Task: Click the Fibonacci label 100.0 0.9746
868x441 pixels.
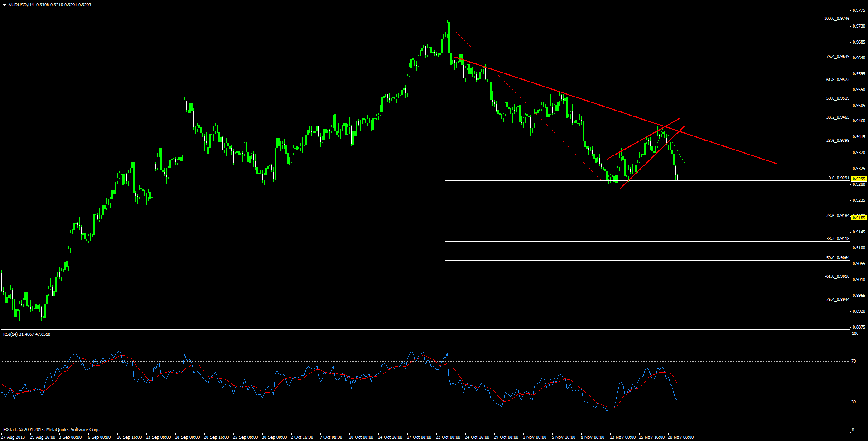Action: coord(837,19)
